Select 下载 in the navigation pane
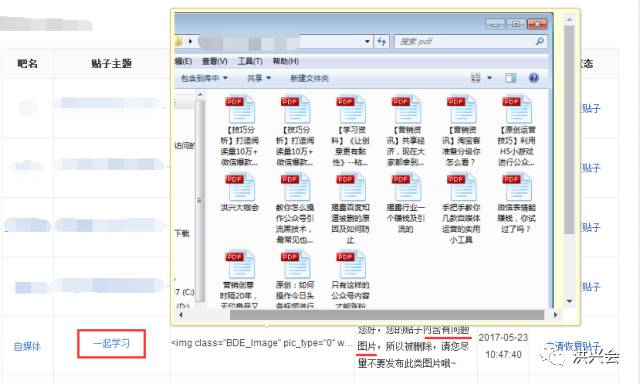 click(182, 233)
